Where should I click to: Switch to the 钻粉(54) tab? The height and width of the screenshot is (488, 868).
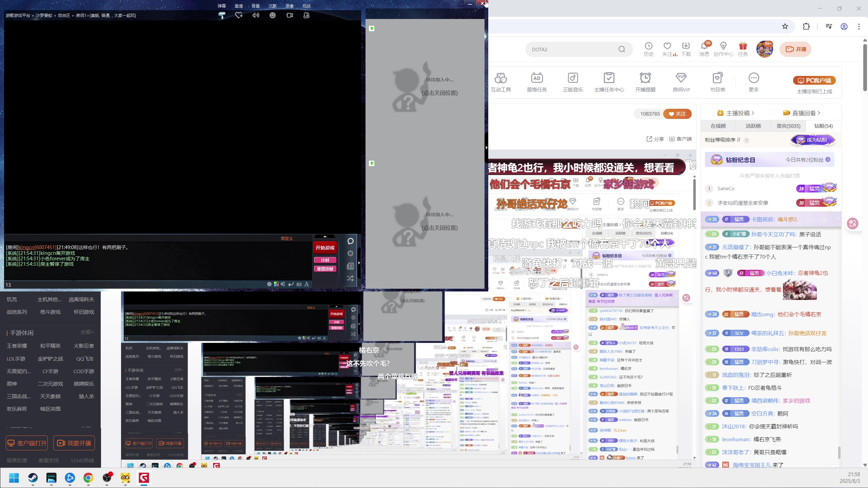[x=824, y=126]
